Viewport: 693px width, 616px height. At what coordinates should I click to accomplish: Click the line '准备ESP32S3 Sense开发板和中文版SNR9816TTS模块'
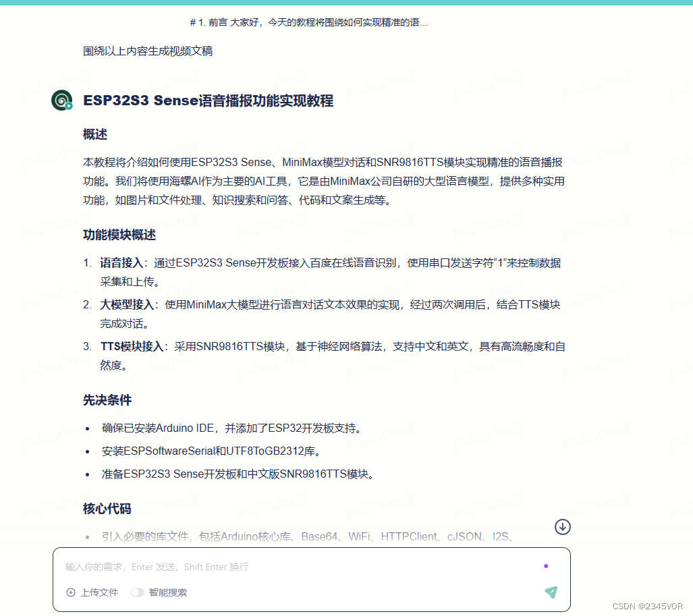tap(239, 474)
